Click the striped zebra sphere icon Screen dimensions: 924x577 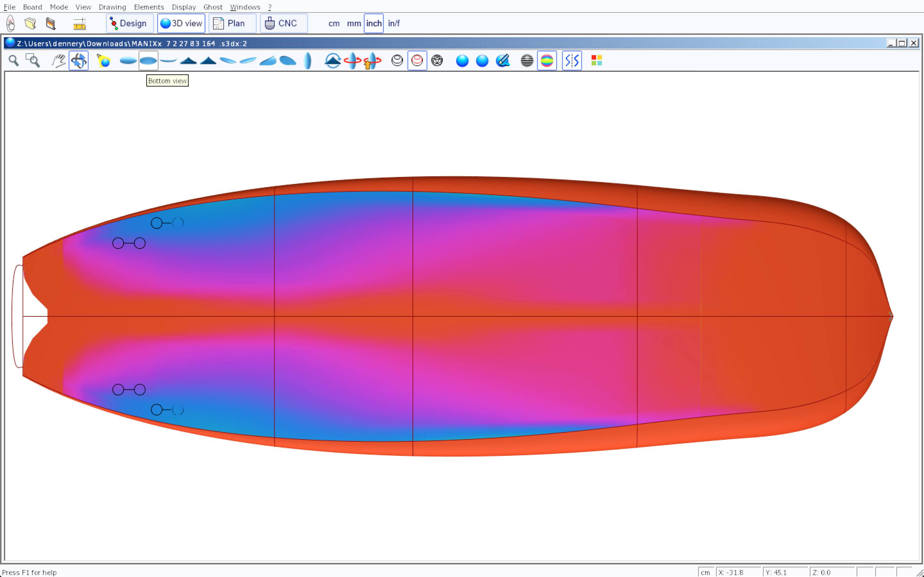point(527,61)
